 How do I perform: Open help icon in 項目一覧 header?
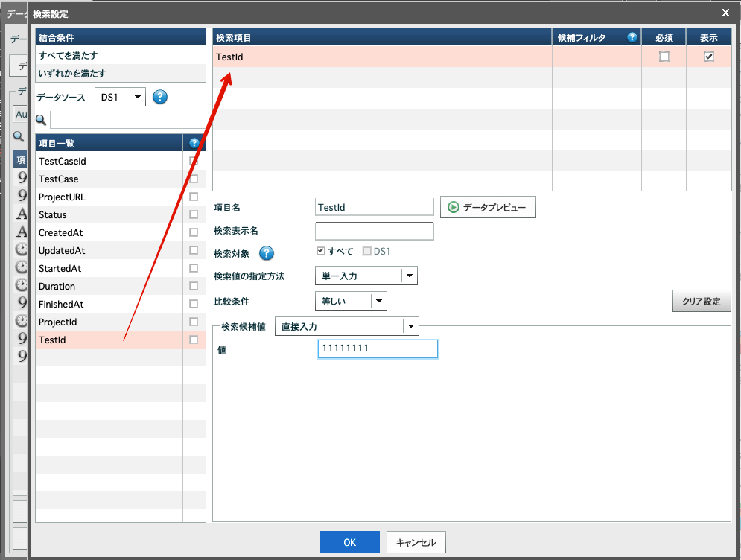[194, 143]
